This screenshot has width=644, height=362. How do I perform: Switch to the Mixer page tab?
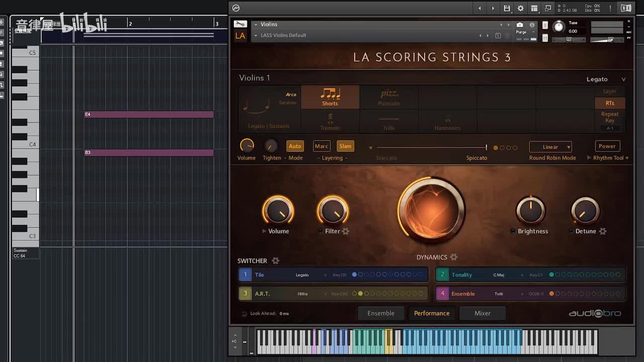[482, 313]
